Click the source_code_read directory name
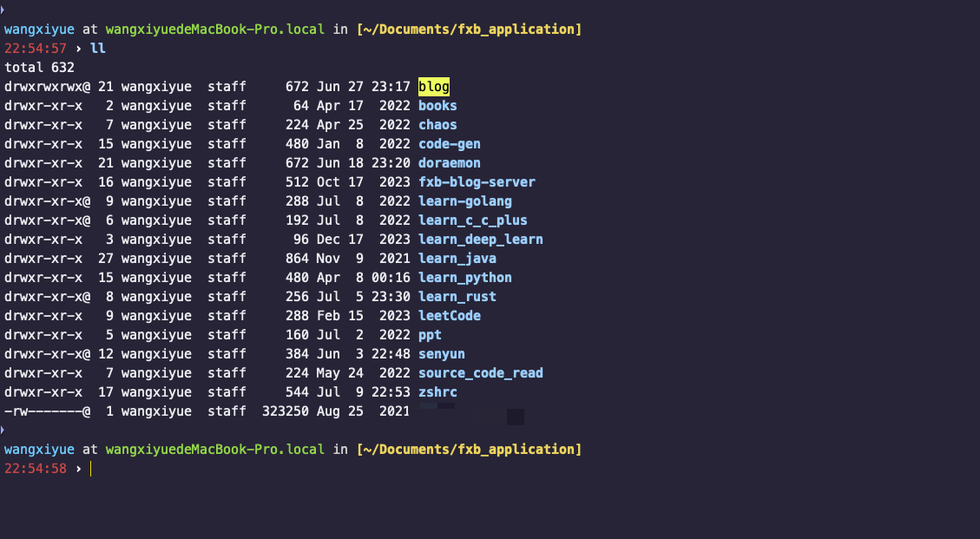Screen dimensions: 980x539 pos(480,373)
